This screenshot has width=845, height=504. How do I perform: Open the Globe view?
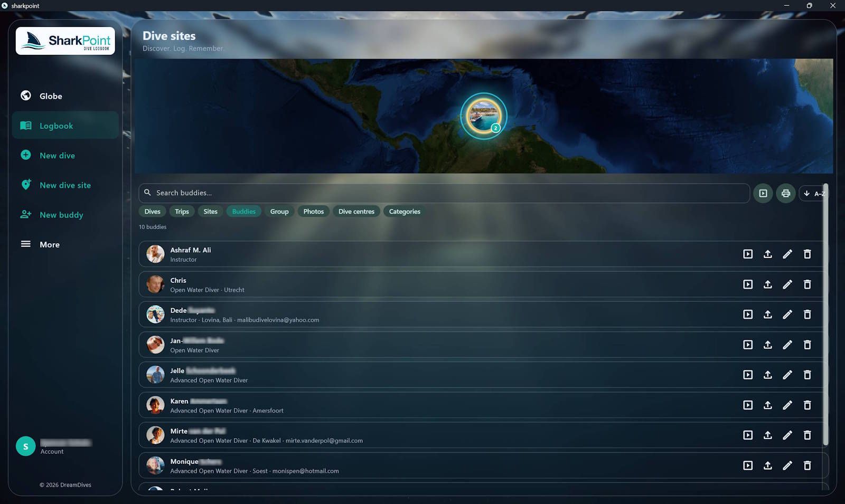[51, 96]
